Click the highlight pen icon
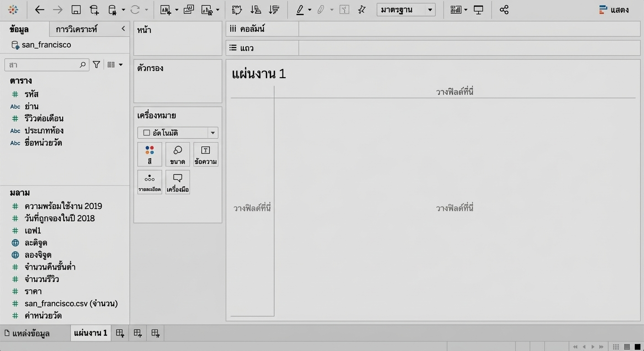Viewport: 644px width, 351px height. pyautogui.click(x=300, y=10)
